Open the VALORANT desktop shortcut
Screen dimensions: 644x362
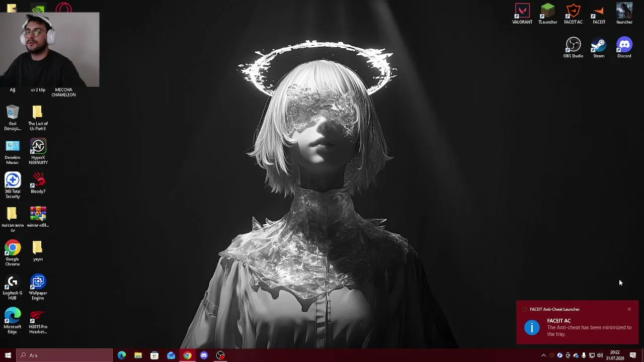click(522, 14)
